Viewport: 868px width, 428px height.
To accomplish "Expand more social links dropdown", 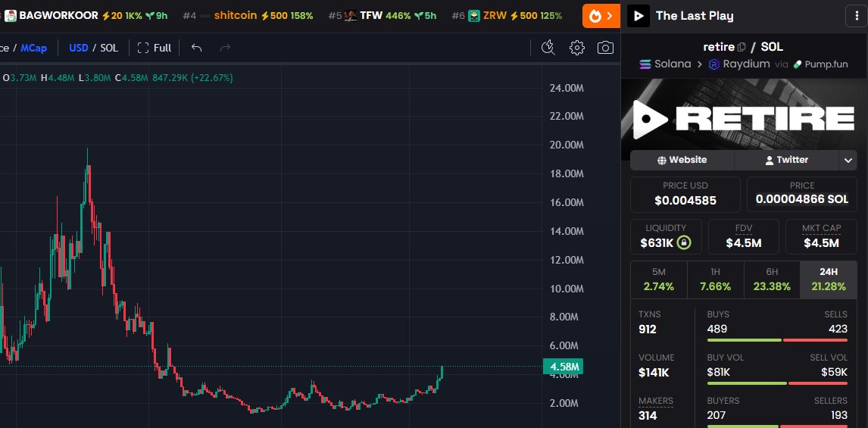I will click(x=848, y=160).
